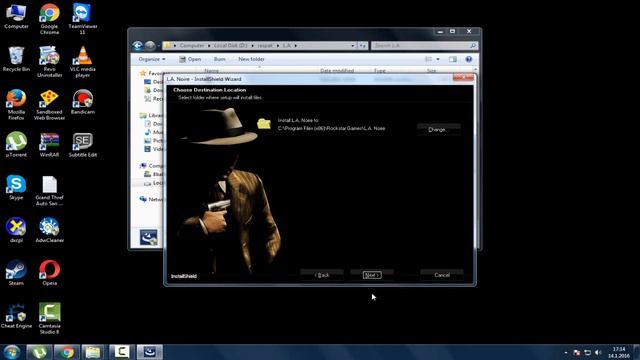Click the Windows Start button
Viewport: 640px width, 360px height.
click(x=11, y=352)
